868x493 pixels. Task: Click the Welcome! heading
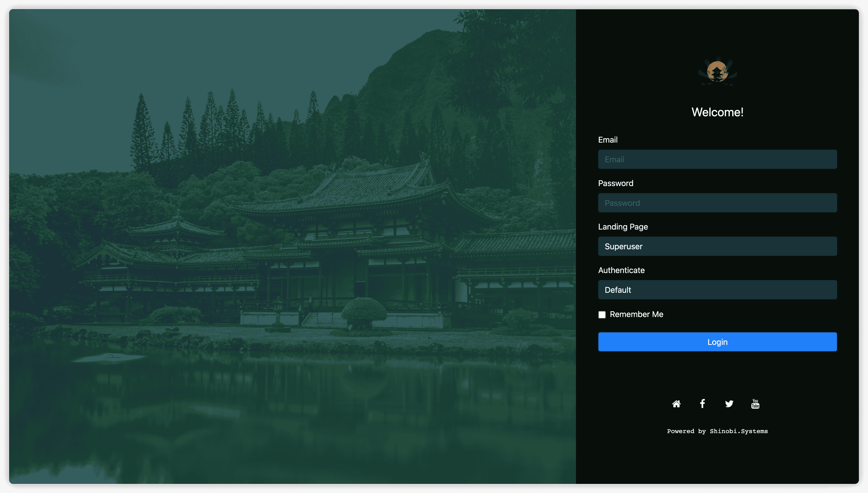coord(717,112)
